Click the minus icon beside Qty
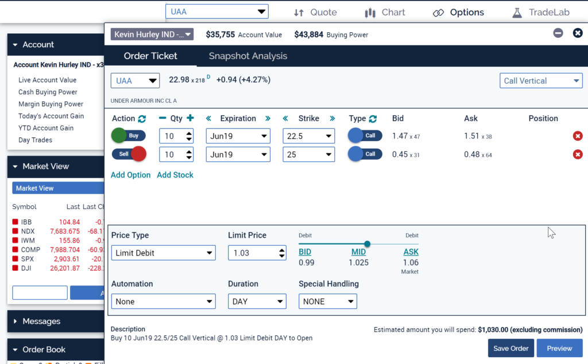Viewport: 588px width, 364px height. [x=163, y=118]
